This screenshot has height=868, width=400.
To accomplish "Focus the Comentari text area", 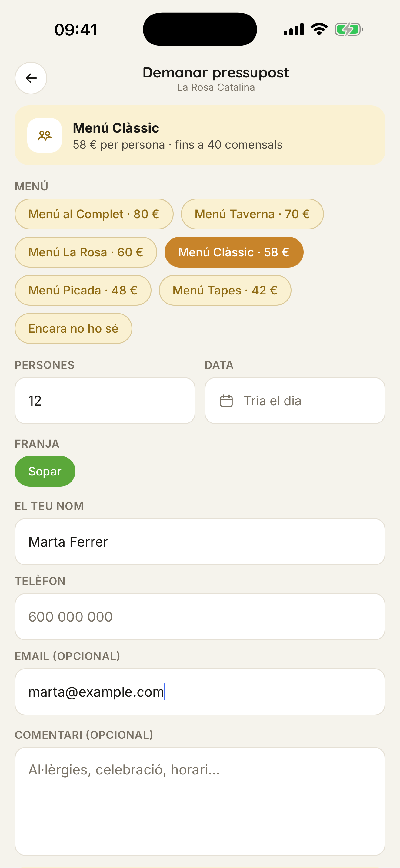I will pos(200,802).
